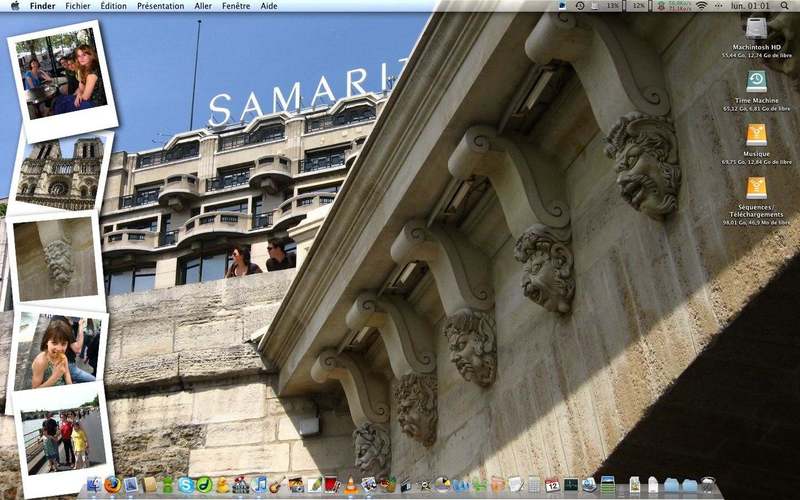Open the Trash in the Dock
Image resolution: width=800 pixels, height=500 pixels.
[x=708, y=485]
